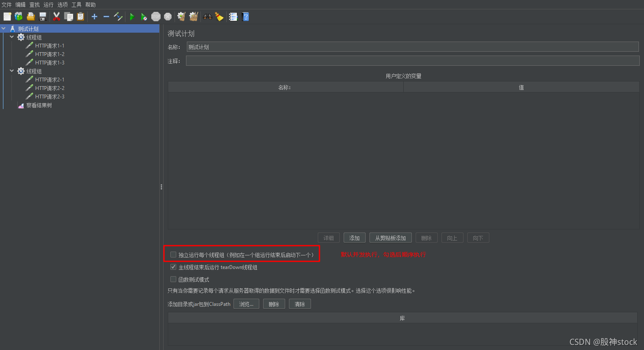The image size is (644, 350).
Task: Open the 选项 menu
Action: point(63,5)
